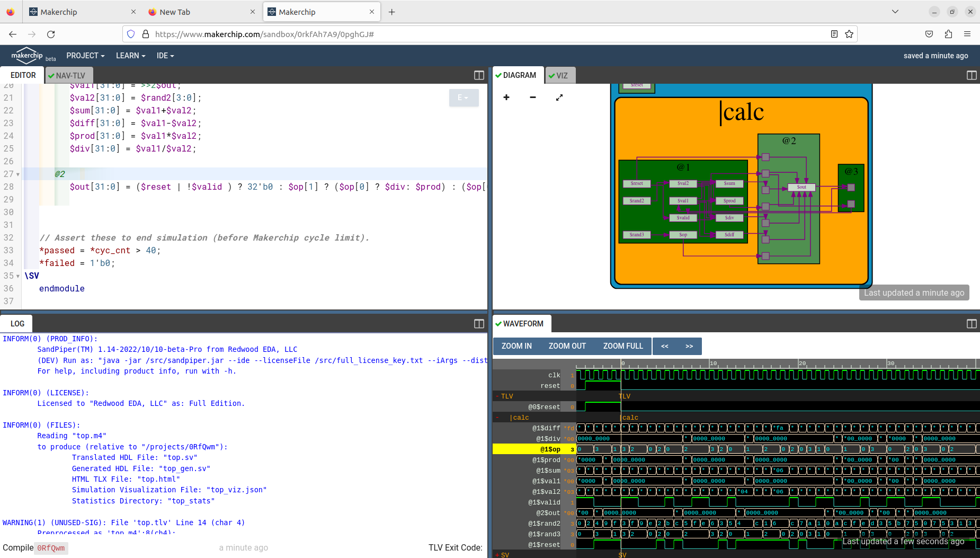This screenshot has width=980, height=558.
Task: Switch to the VIZ tab
Action: coord(564,75)
